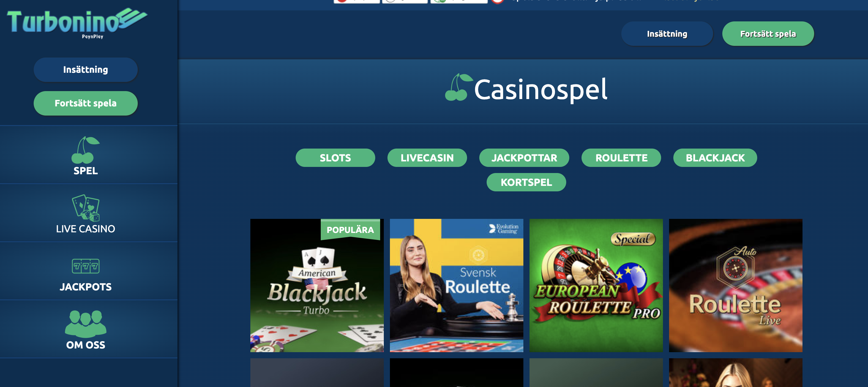Filter games by SLOTS
The image size is (868, 387).
(x=335, y=157)
